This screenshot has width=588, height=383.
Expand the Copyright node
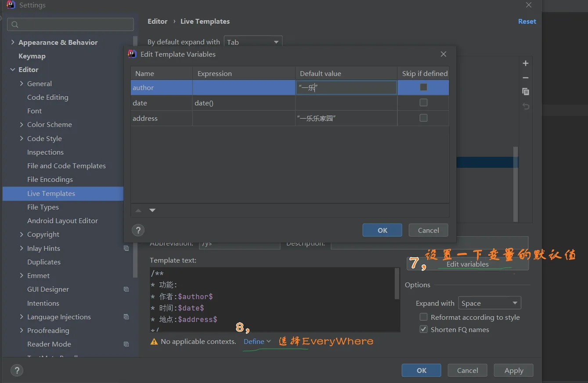click(22, 235)
